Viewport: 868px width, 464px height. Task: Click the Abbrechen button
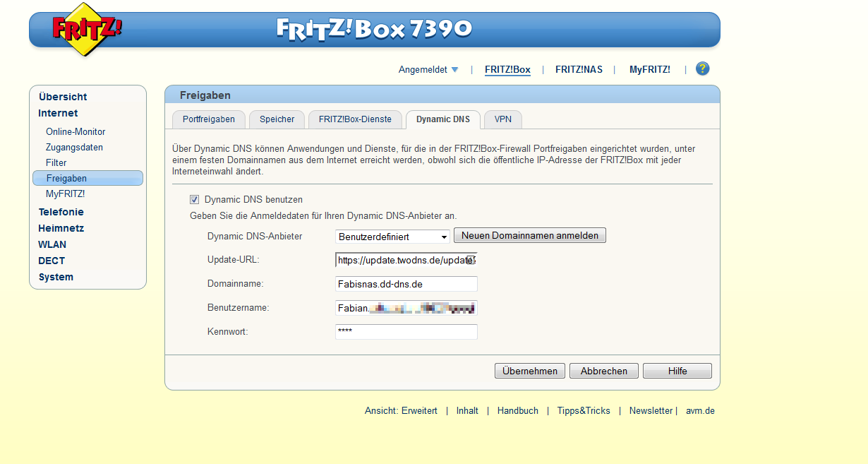click(x=604, y=371)
